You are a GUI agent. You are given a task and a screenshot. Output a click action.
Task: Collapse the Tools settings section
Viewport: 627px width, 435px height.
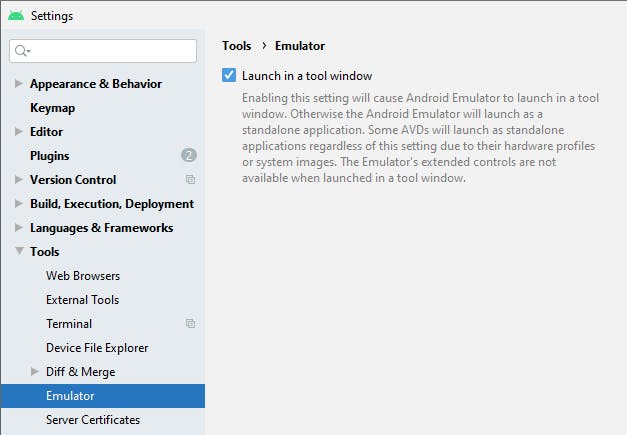[x=19, y=252]
